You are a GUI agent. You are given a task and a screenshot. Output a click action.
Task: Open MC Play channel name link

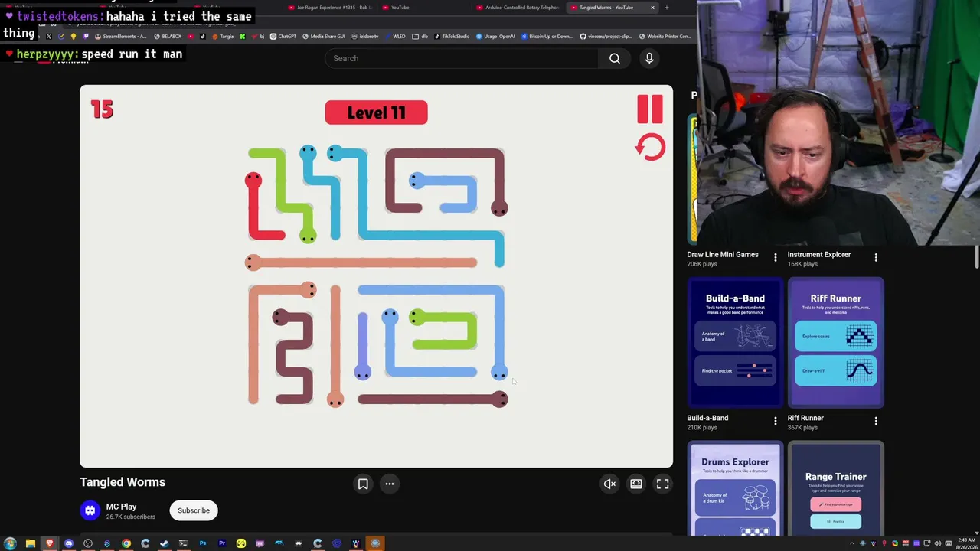coord(121,507)
